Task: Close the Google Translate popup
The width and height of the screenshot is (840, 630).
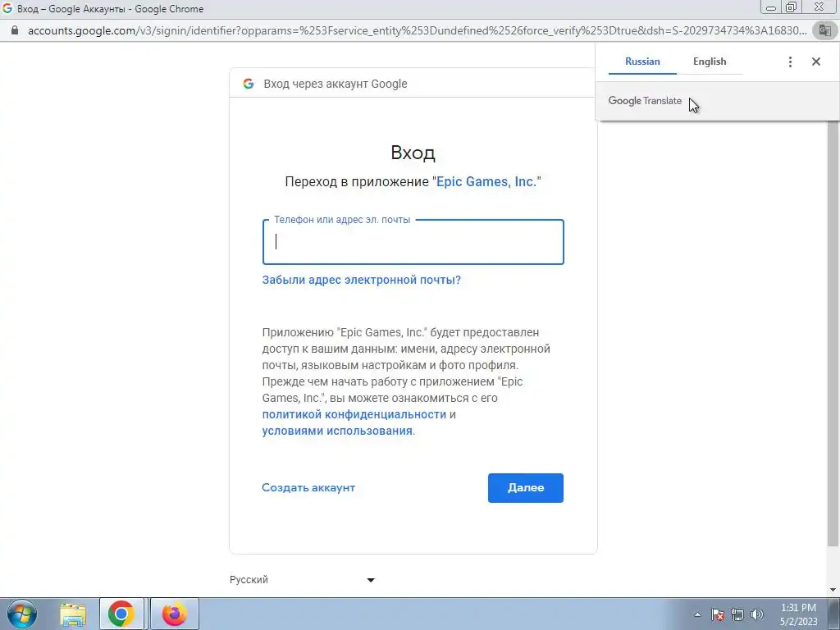Action: click(x=816, y=62)
